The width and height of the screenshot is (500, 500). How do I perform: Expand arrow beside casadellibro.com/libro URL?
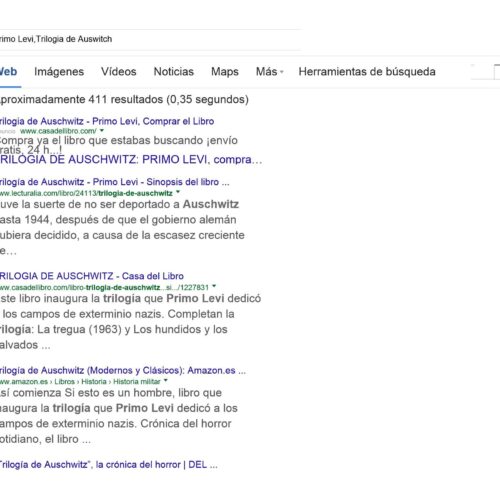[214, 286]
